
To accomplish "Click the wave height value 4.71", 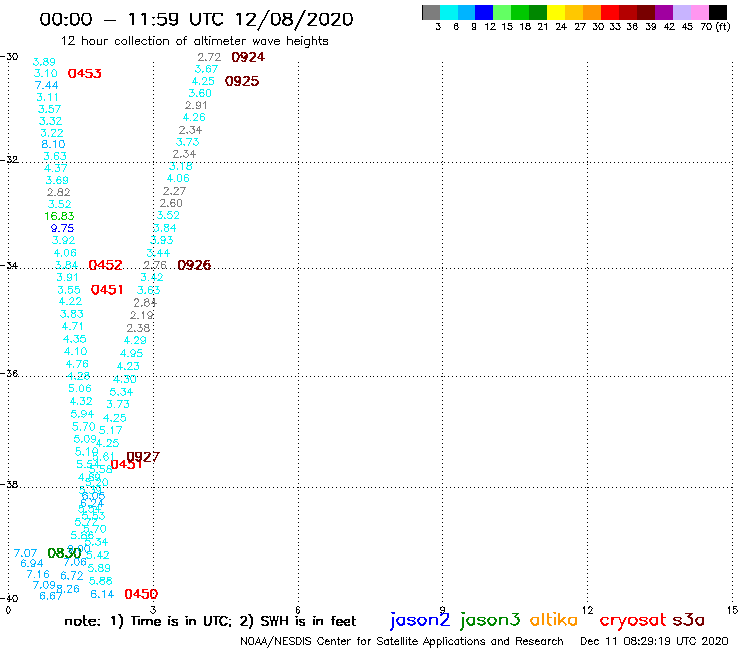I will pyautogui.click(x=72, y=326).
